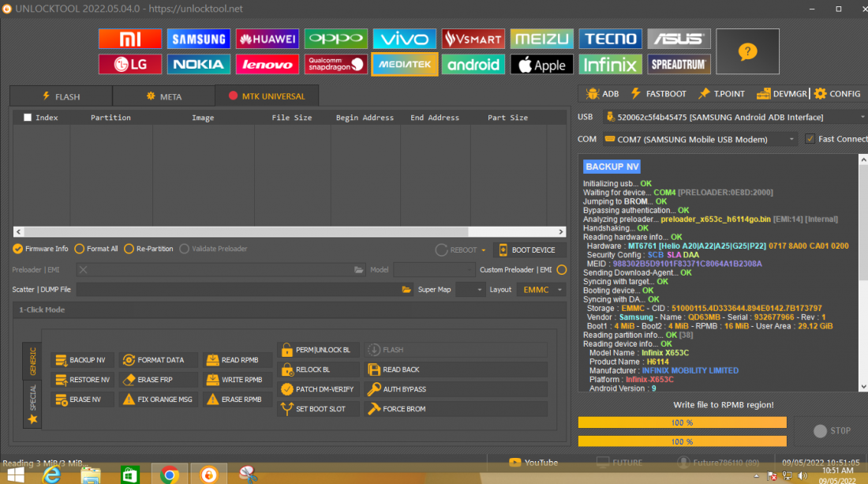
Task: Switch to the META tab
Action: pyautogui.click(x=164, y=96)
